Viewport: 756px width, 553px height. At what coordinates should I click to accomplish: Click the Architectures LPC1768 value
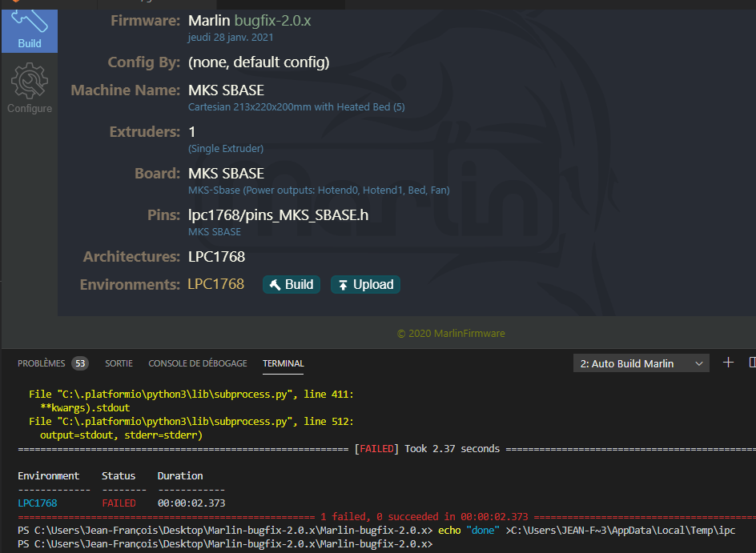pos(216,257)
